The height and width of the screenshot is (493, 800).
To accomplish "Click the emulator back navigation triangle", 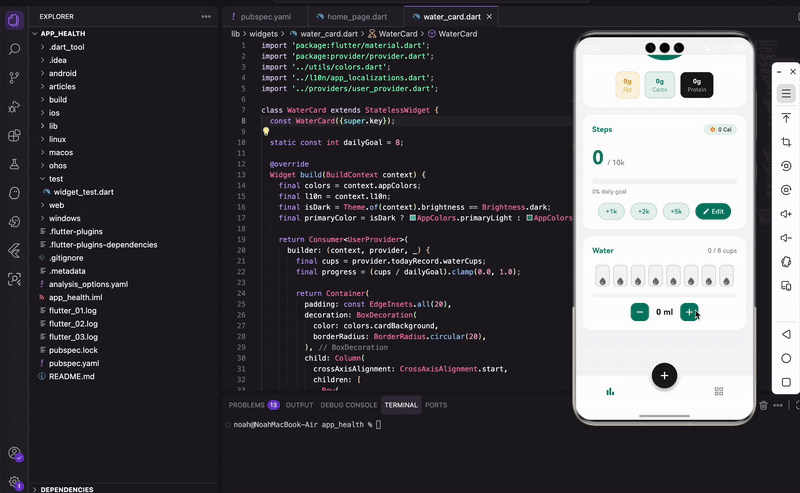I will [786, 334].
